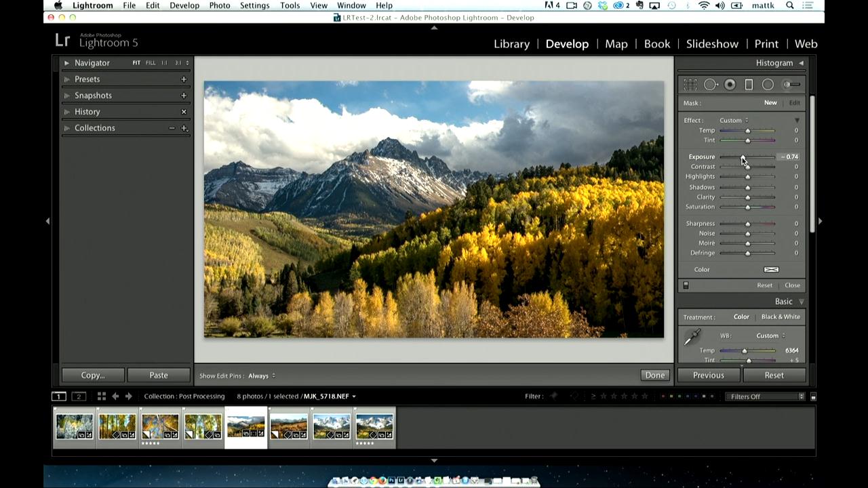Viewport: 868px width, 488px height.
Task: Open the Develop menu in menu bar
Action: click(184, 5)
